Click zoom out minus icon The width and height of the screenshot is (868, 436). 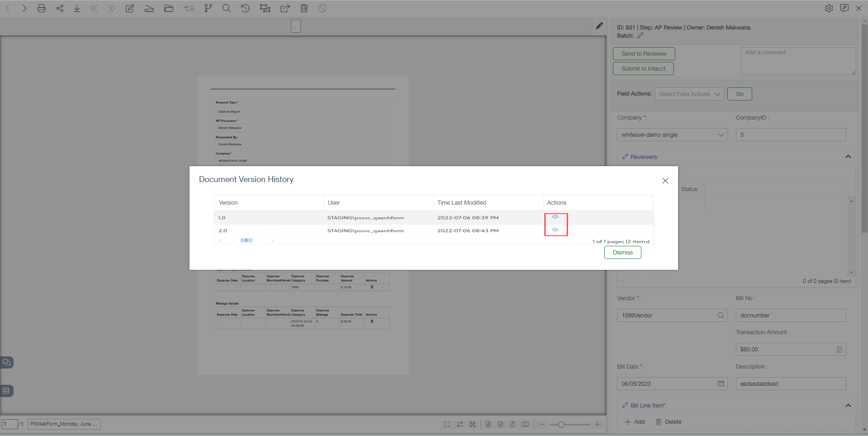point(542,424)
